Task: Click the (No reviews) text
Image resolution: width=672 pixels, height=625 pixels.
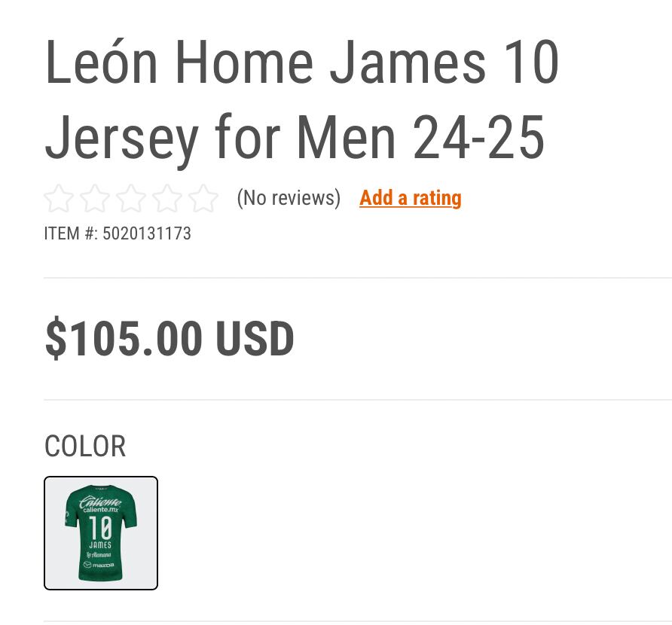Action: coord(289,198)
